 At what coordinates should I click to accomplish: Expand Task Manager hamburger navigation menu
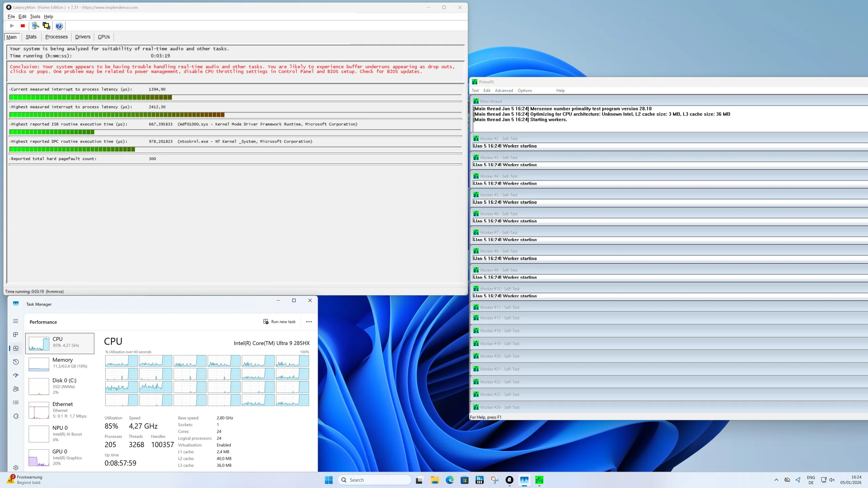(16, 321)
